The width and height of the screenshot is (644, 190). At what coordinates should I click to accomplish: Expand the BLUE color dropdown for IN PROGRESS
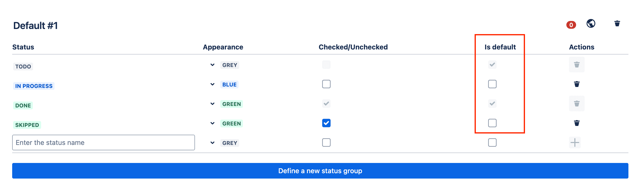212,84
